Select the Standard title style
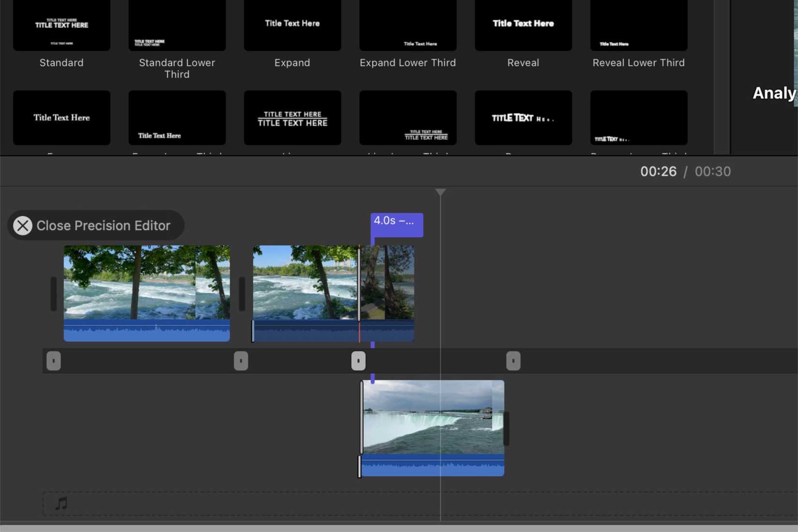 pos(61,25)
